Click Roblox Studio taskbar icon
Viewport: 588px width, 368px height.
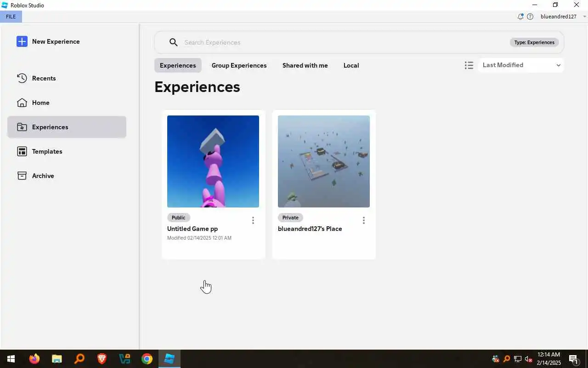pyautogui.click(x=170, y=359)
